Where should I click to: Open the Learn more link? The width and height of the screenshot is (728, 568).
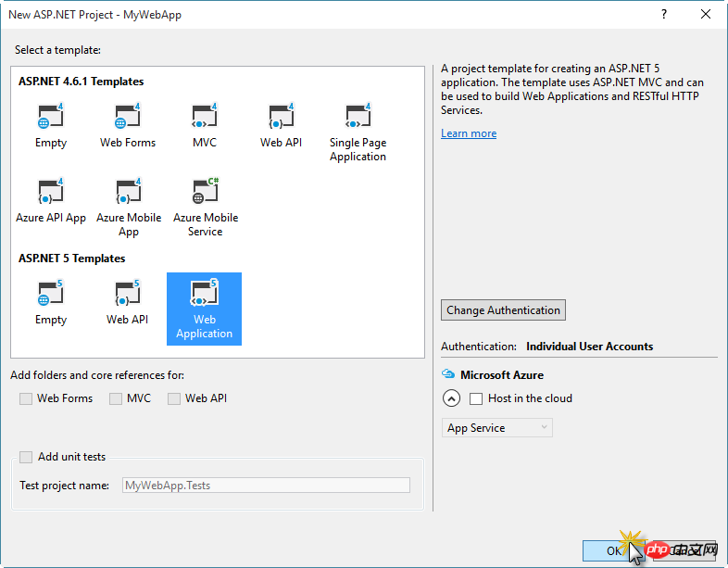point(469,133)
